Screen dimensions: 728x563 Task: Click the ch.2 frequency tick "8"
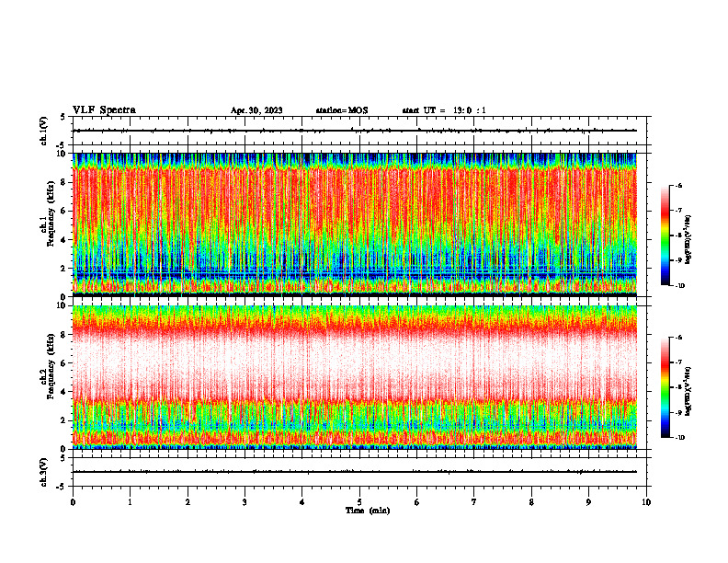64,335
